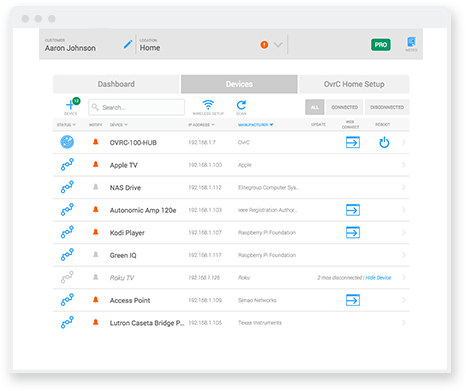Click the orange alert icon beside Home
This screenshot has height=391, width=466.
264,45
